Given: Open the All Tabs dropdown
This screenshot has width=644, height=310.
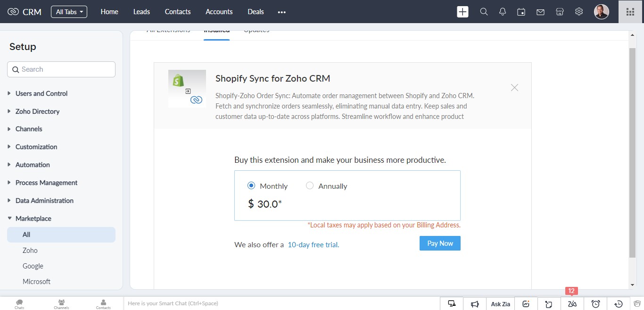Looking at the screenshot, I should click(69, 12).
